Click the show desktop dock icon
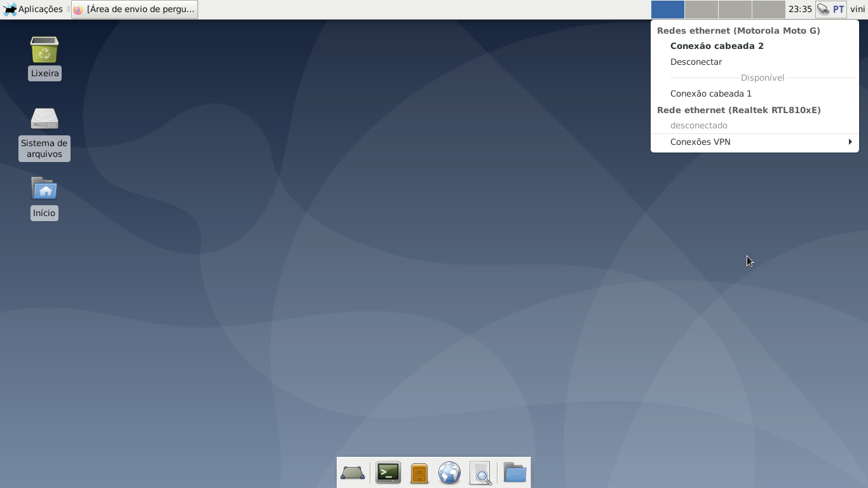Image resolution: width=868 pixels, height=488 pixels. 353,473
